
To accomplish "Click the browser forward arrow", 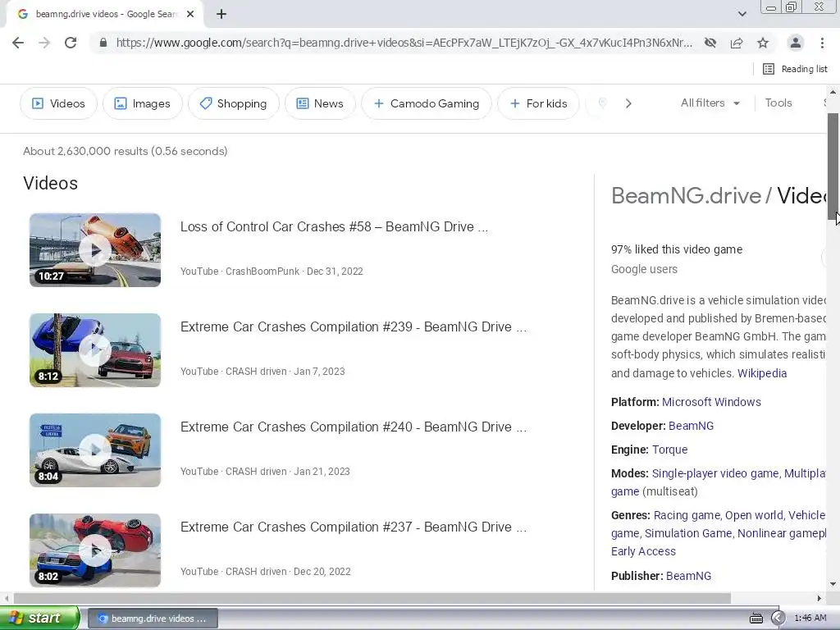I will [44, 43].
